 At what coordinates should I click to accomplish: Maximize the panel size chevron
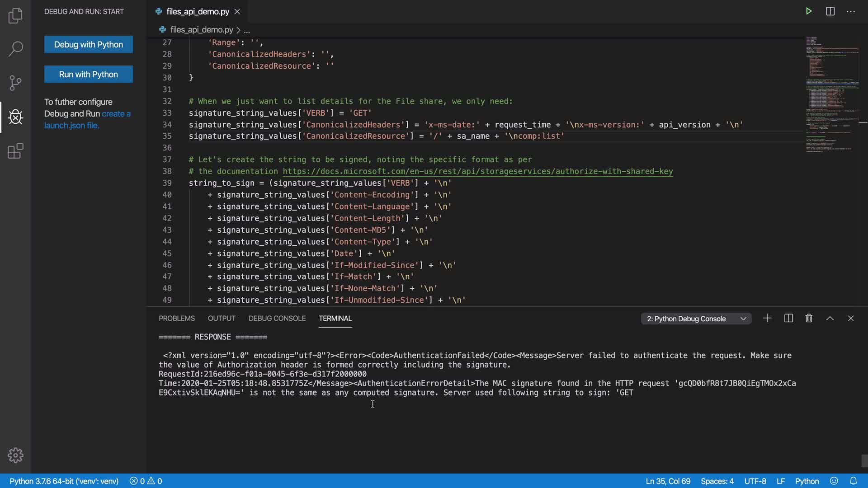(830, 319)
